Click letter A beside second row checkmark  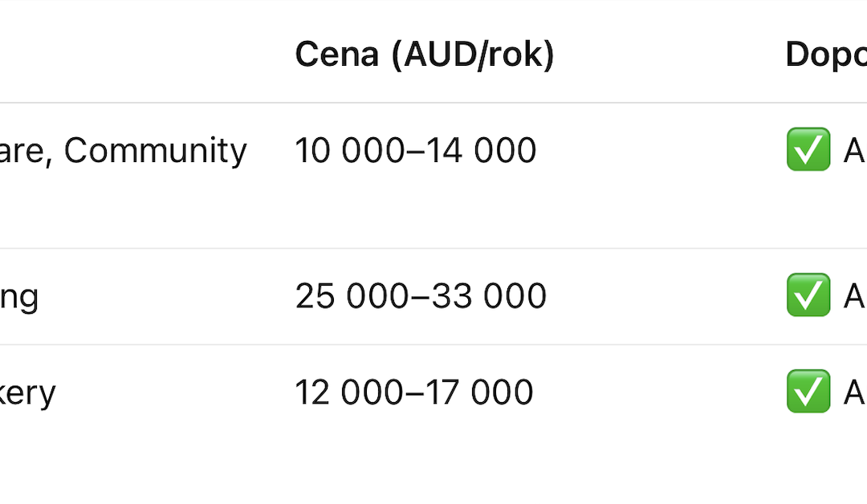pyautogui.click(x=854, y=295)
